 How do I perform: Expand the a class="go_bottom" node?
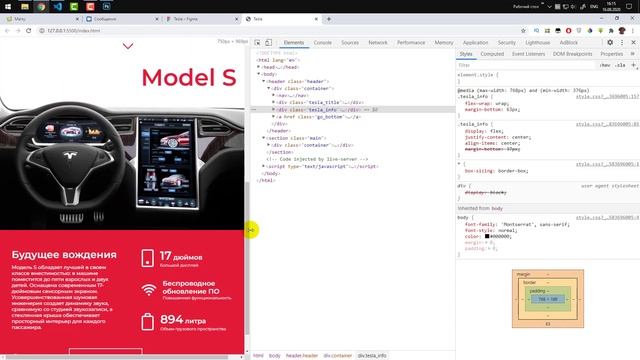pyautogui.click(x=273, y=117)
